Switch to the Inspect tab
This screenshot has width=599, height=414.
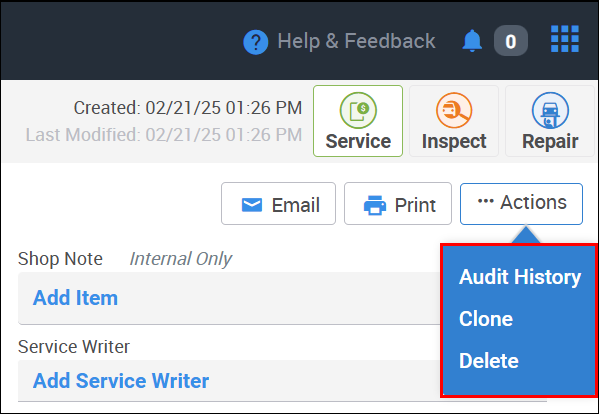[x=454, y=121]
